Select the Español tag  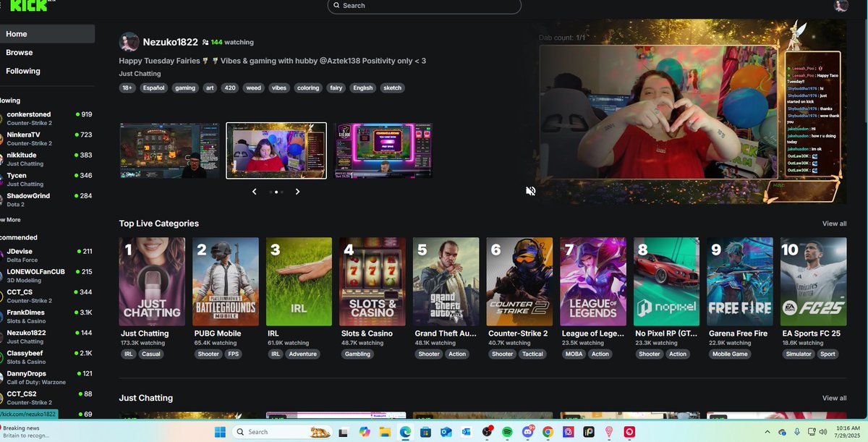click(153, 88)
